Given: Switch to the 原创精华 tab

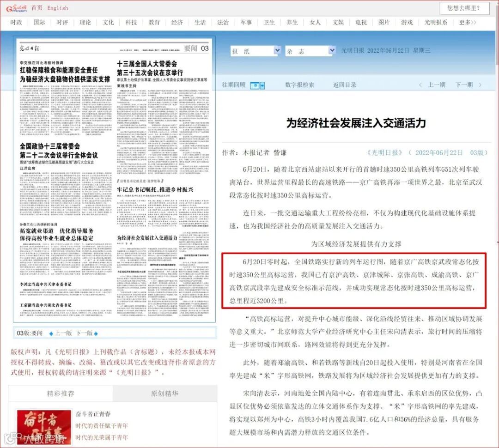Looking at the screenshot, I should point(164,394).
